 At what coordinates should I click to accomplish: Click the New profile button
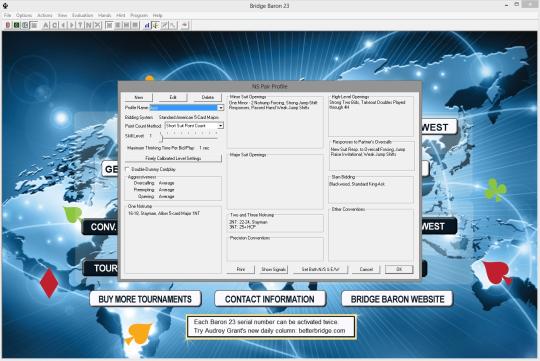tap(139, 97)
